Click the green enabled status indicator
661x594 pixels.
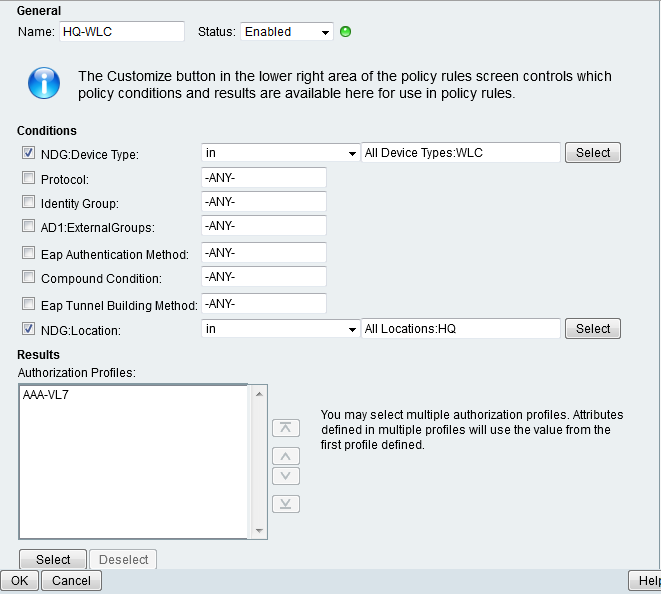pyautogui.click(x=346, y=32)
